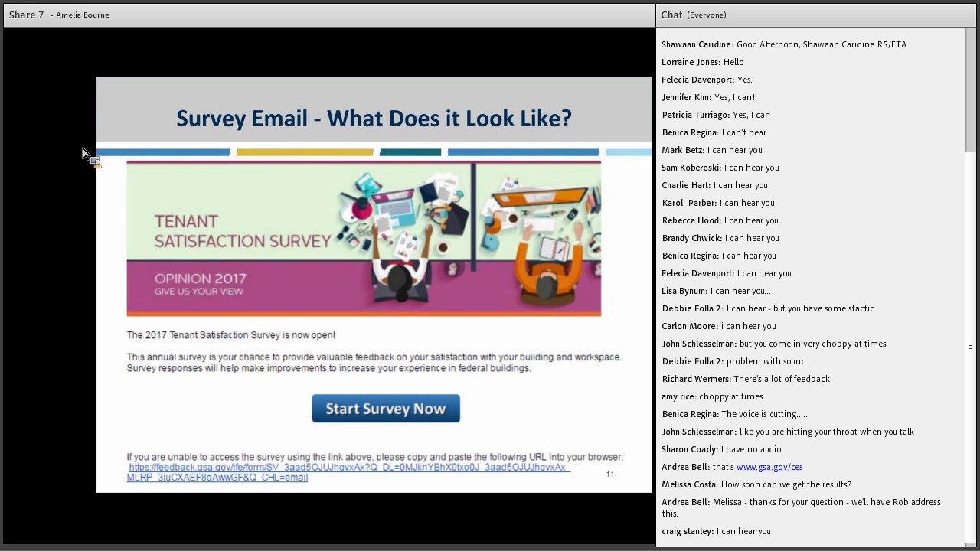The height and width of the screenshot is (551, 980).
Task: Click the yellow divider bar under the slide title
Action: tap(304, 152)
